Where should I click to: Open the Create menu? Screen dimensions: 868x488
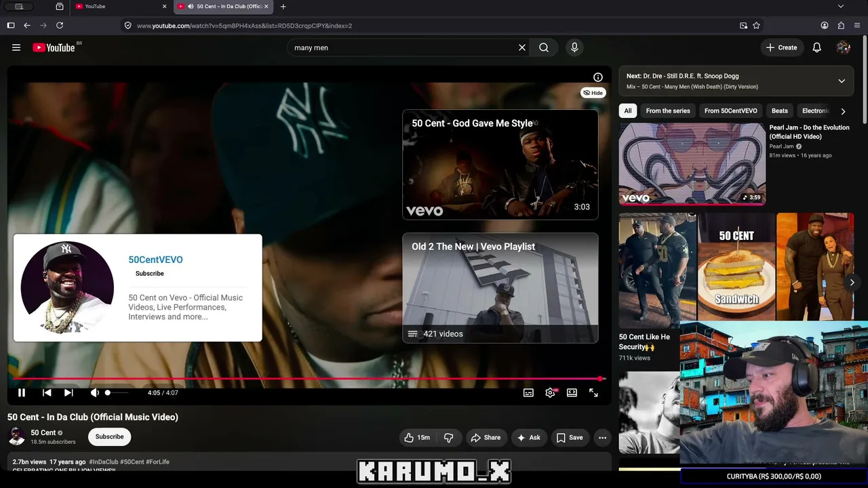click(x=781, y=47)
